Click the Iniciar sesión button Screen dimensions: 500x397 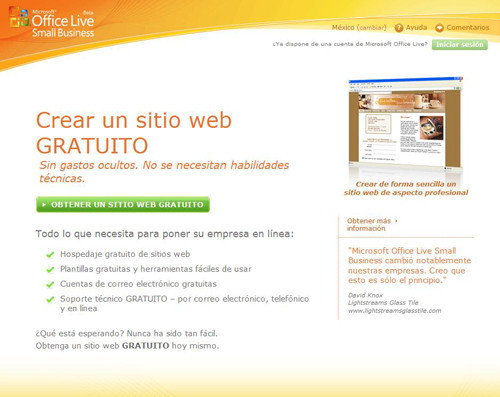click(x=460, y=44)
